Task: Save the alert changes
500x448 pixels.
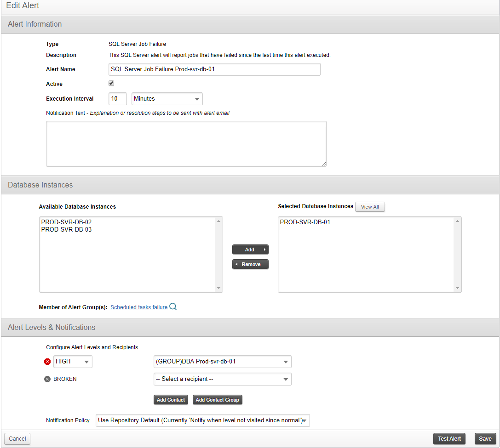Action: click(485, 439)
